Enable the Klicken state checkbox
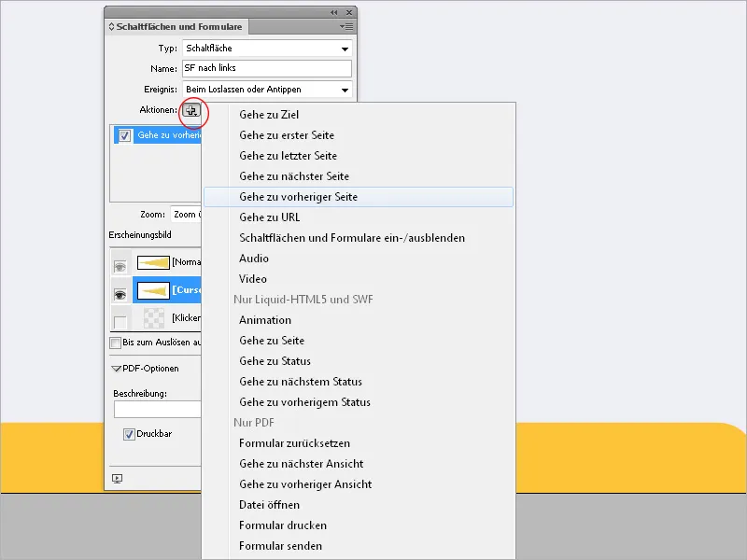The image size is (747, 560). tap(120, 322)
